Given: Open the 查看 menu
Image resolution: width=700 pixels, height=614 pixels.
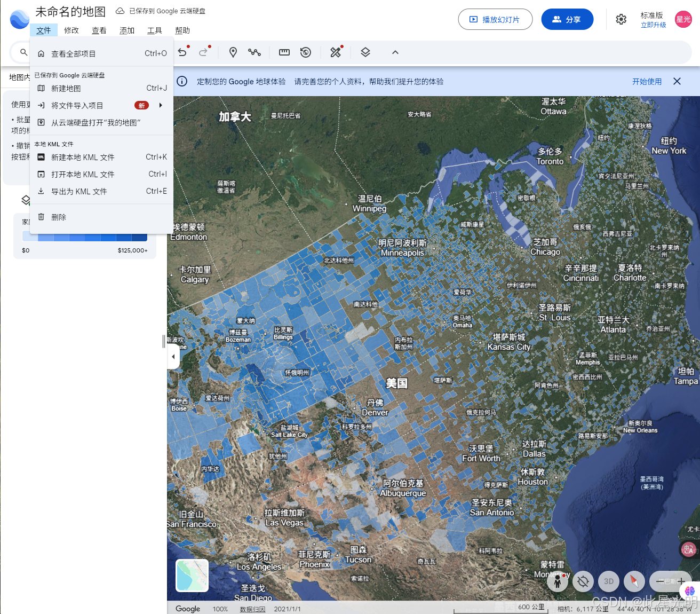Looking at the screenshot, I should point(99,30).
